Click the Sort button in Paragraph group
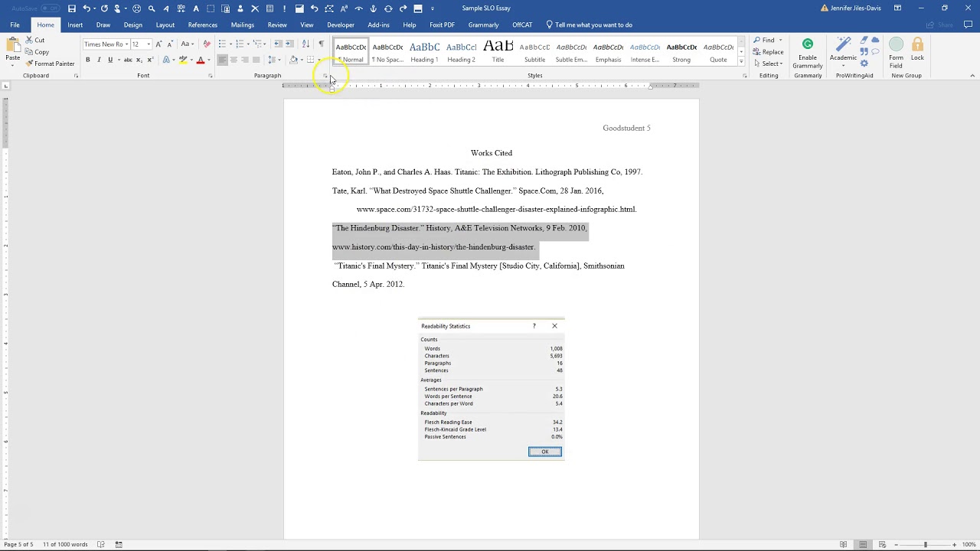The width and height of the screenshot is (980, 551). pyautogui.click(x=307, y=44)
